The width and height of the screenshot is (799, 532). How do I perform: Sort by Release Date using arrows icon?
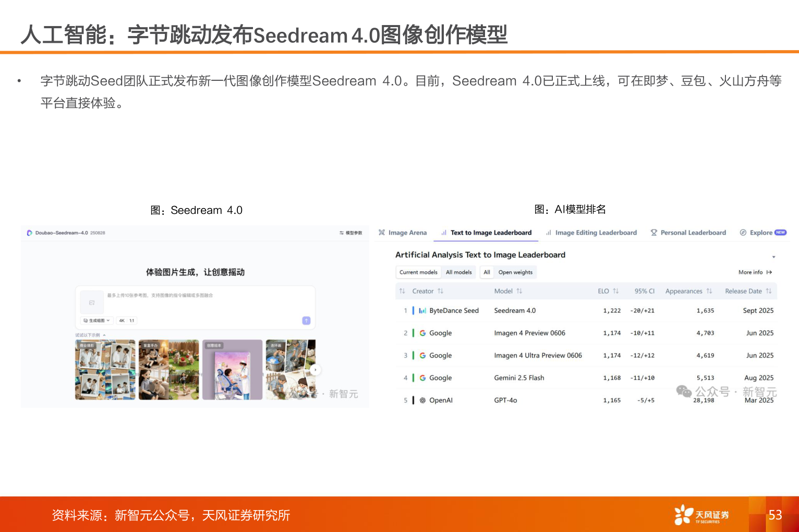769,291
